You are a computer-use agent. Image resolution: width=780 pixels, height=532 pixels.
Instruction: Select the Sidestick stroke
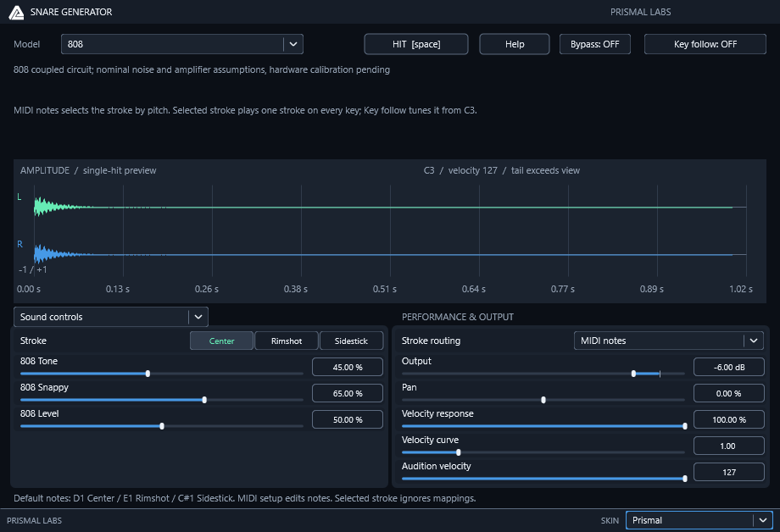pos(351,341)
